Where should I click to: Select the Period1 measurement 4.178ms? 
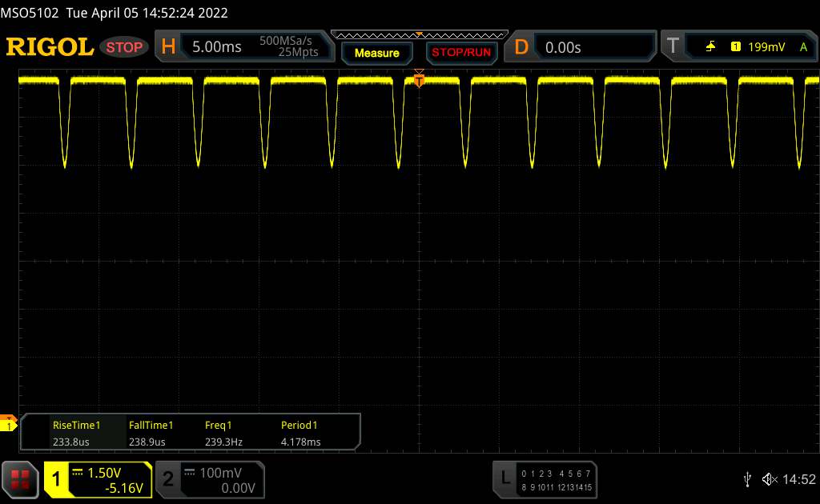tap(301, 433)
